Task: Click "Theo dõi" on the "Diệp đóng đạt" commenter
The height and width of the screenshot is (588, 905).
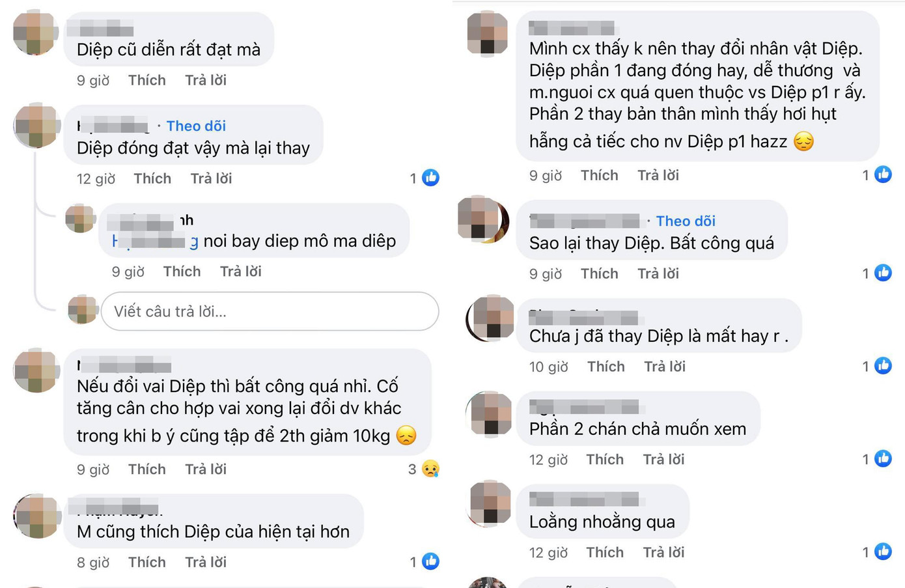Action: pos(196,126)
